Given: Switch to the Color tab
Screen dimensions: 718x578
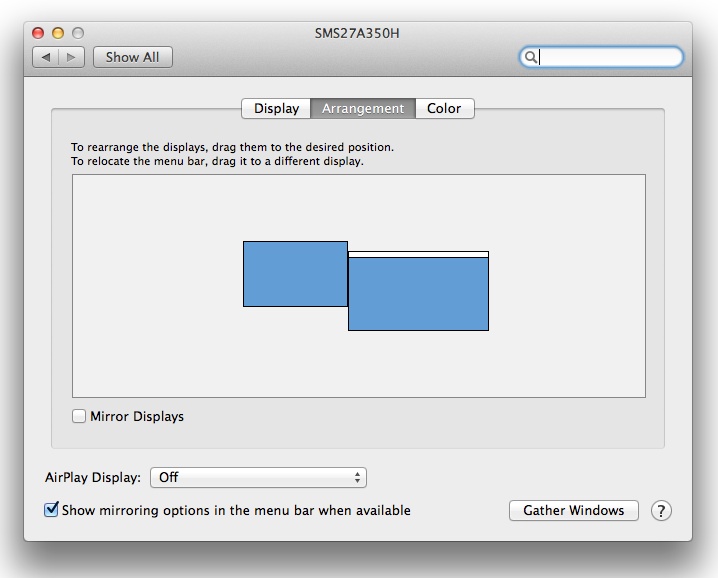Looking at the screenshot, I should coord(444,109).
